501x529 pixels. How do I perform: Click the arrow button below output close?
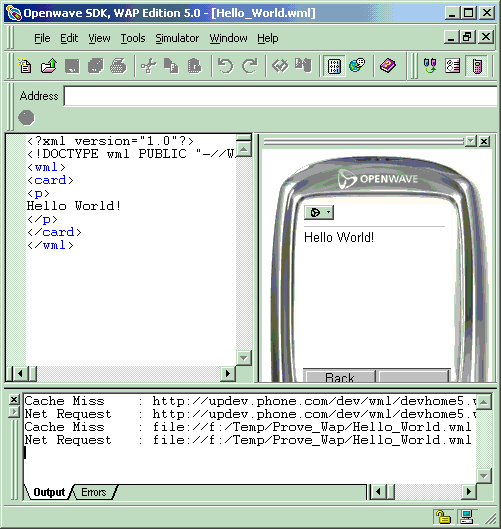pyautogui.click(x=14, y=412)
